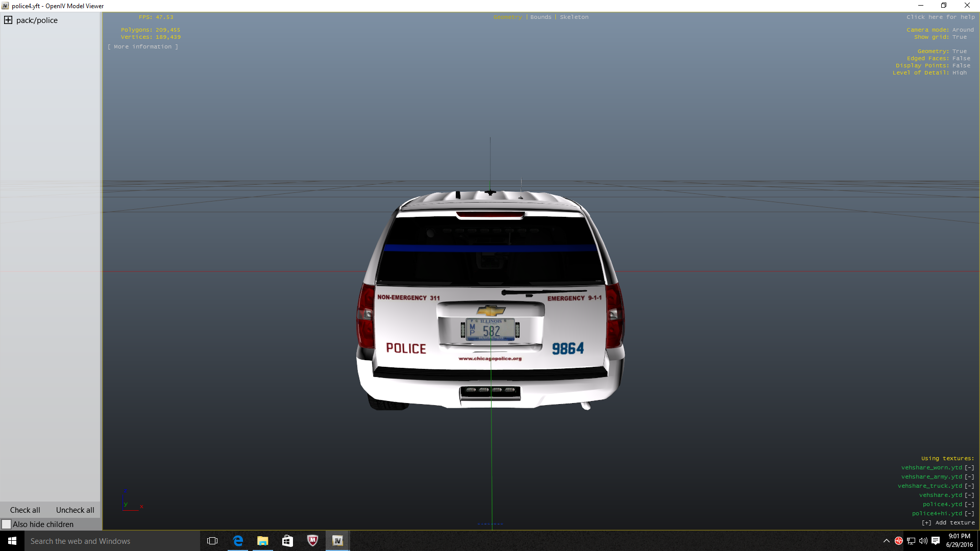This screenshot has width=980, height=551.
Task: Open McAfee icon in taskbar
Action: tap(312, 541)
